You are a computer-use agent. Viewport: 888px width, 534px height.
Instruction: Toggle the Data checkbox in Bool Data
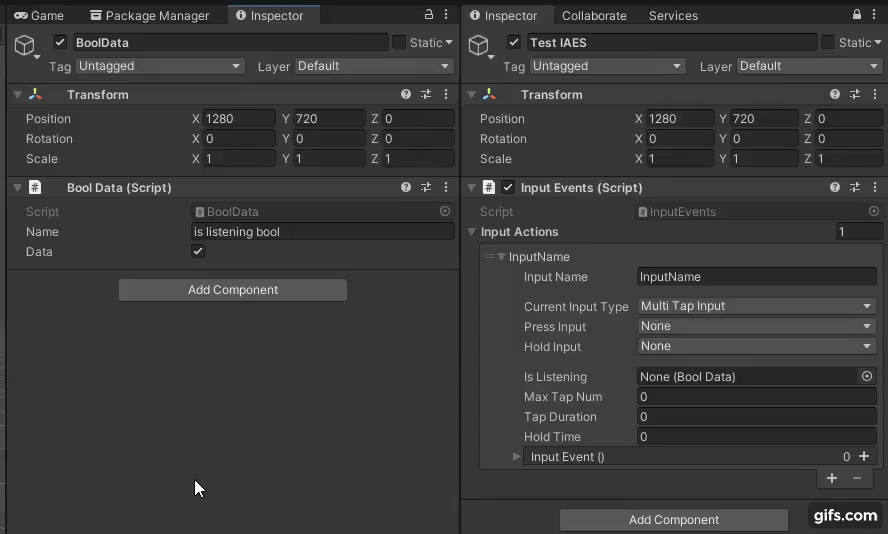198,251
